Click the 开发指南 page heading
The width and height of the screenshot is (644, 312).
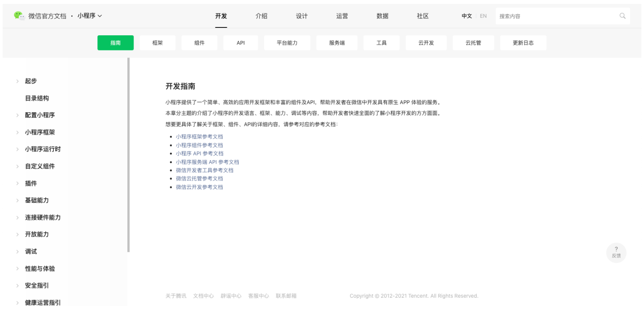click(180, 86)
